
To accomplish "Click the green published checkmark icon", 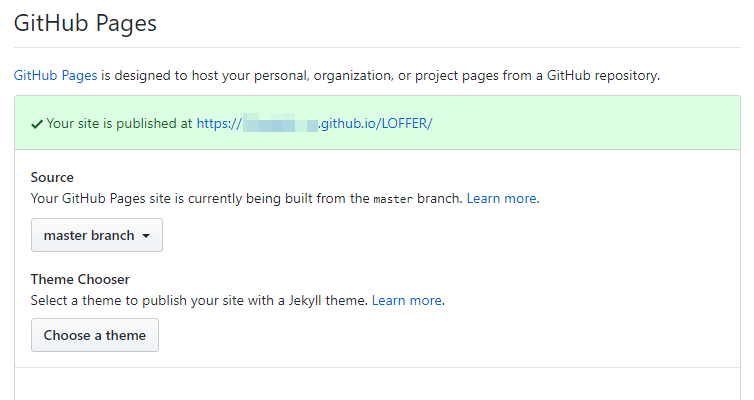I will click(37, 125).
